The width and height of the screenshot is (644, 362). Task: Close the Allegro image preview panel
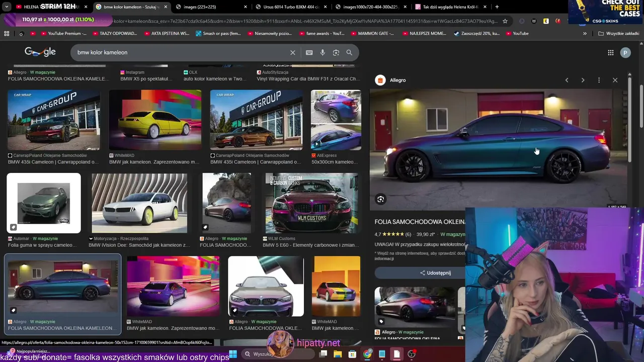point(615,80)
